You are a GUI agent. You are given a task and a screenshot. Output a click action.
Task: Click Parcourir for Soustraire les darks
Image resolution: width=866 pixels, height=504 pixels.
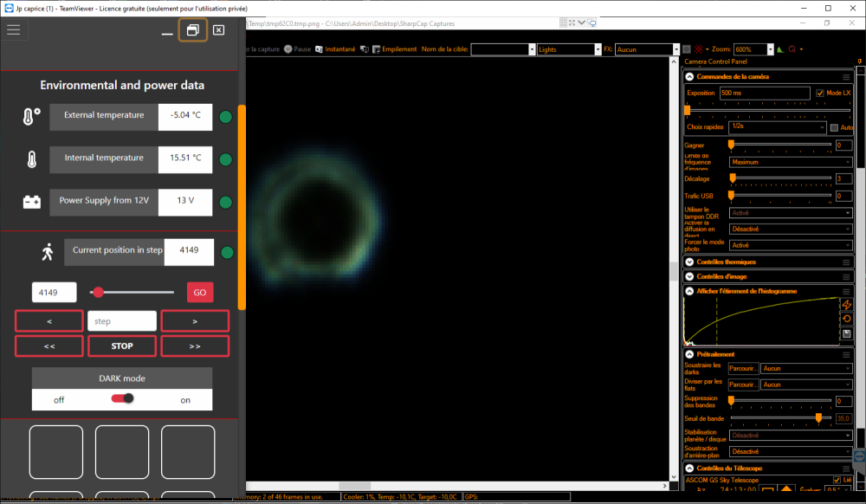743,368
